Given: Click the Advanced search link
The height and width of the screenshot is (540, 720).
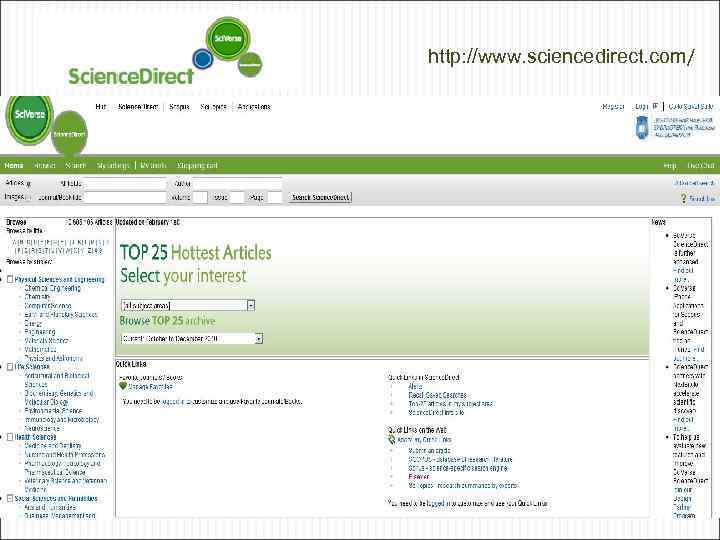Looking at the screenshot, I should pyautogui.click(x=695, y=183).
